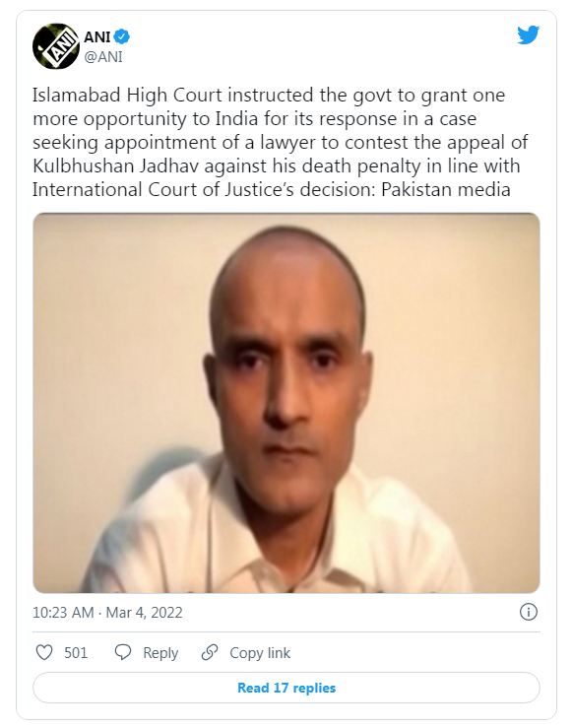This screenshot has width=572, height=728.
Task: Open the 10:23 AM Mar 4, 2022 timestamp
Action: (x=107, y=613)
